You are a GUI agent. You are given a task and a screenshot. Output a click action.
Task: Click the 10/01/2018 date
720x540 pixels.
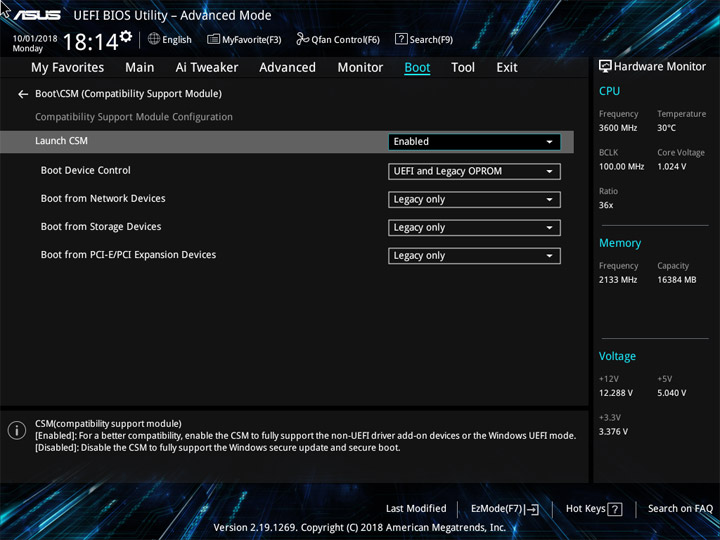click(x=35, y=39)
